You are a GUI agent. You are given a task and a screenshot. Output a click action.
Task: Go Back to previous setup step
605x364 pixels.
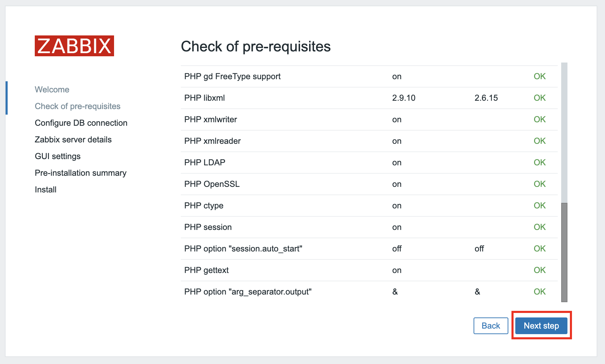491,326
